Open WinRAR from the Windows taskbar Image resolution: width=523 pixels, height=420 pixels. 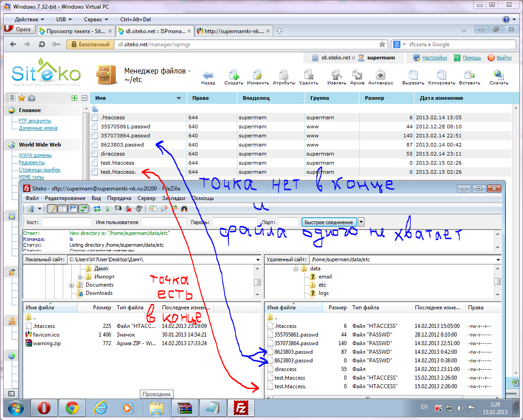pyautogui.click(x=185, y=408)
